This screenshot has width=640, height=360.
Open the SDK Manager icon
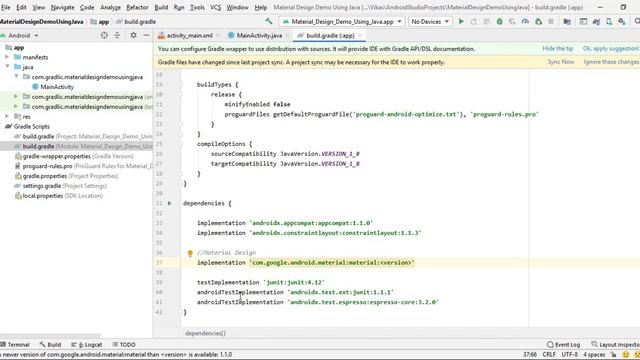pos(622,21)
